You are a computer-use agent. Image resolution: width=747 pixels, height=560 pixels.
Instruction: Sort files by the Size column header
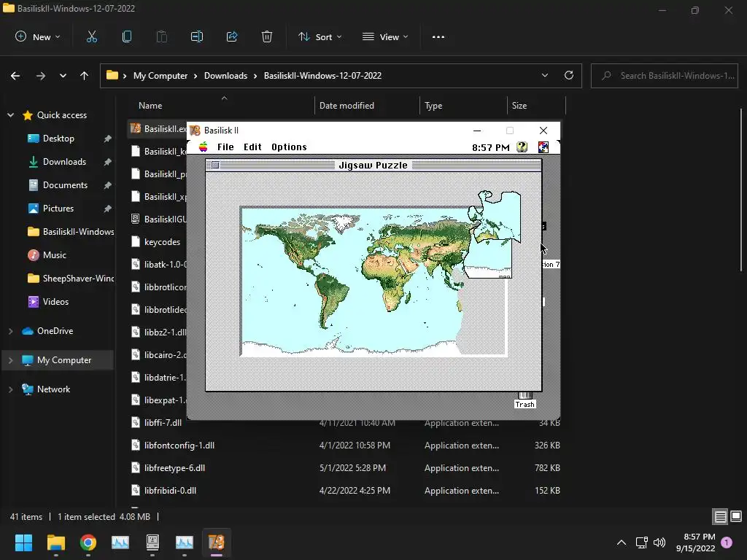tap(536, 105)
